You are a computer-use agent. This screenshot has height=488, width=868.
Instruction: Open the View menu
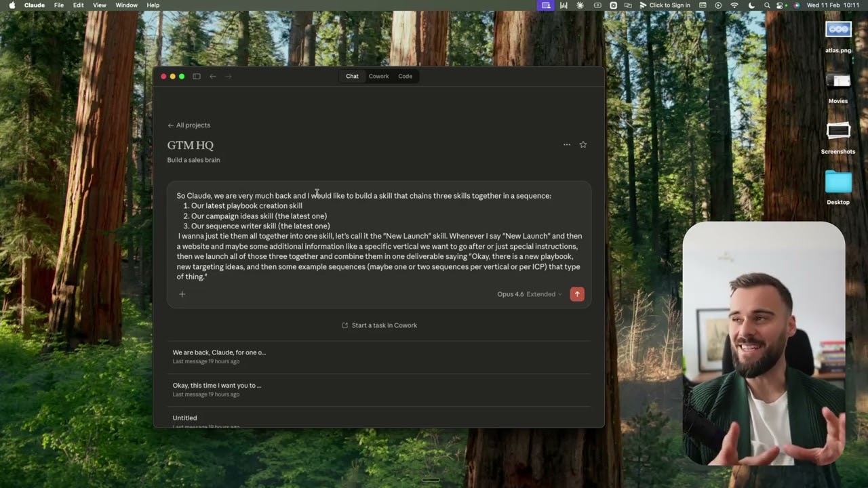pyautogui.click(x=100, y=5)
